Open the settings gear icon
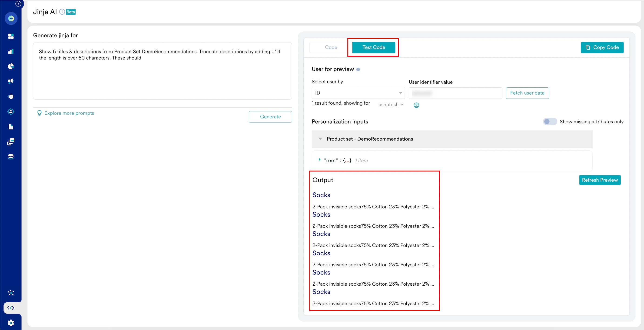 click(x=11, y=323)
